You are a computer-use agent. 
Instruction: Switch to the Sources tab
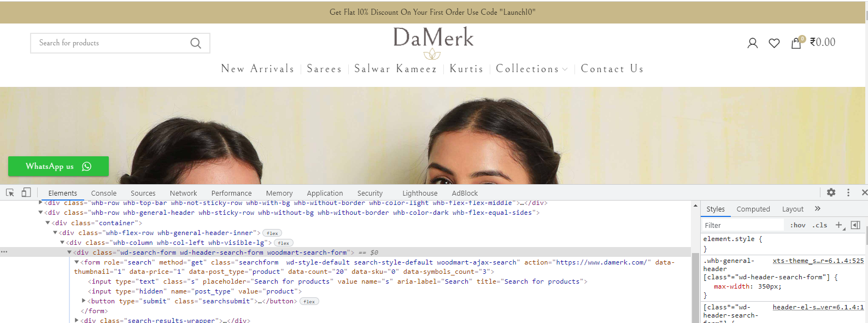[143, 193]
